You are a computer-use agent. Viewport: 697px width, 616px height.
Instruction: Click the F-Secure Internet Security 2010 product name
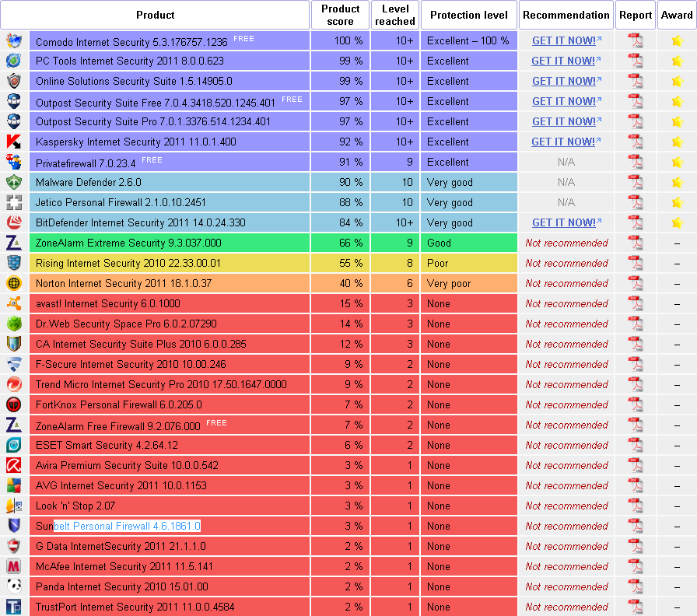point(131,365)
